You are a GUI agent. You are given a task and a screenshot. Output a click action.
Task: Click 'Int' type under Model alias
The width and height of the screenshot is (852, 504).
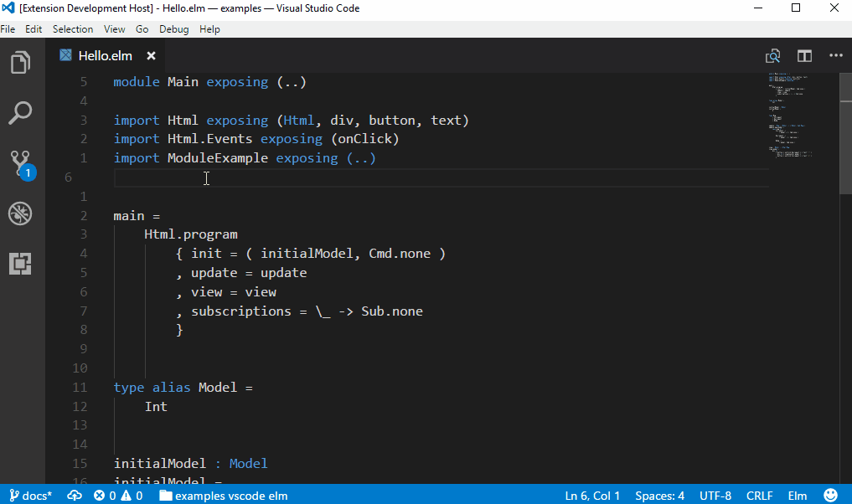pos(156,407)
